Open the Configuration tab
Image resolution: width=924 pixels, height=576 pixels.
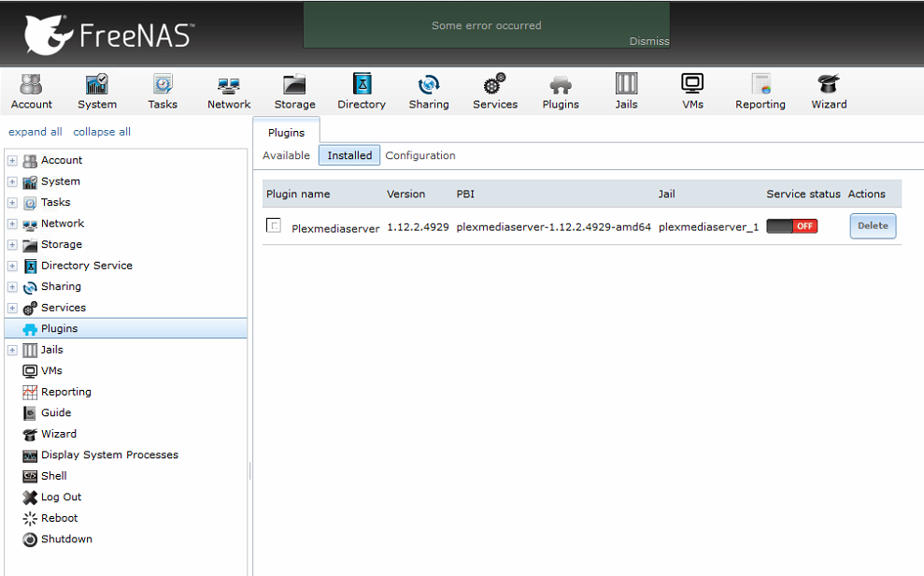pyautogui.click(x=420, y=155)
